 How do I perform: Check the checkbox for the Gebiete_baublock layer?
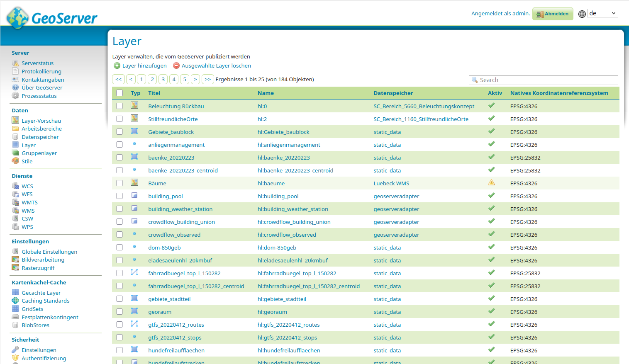[x=119, y=132]
